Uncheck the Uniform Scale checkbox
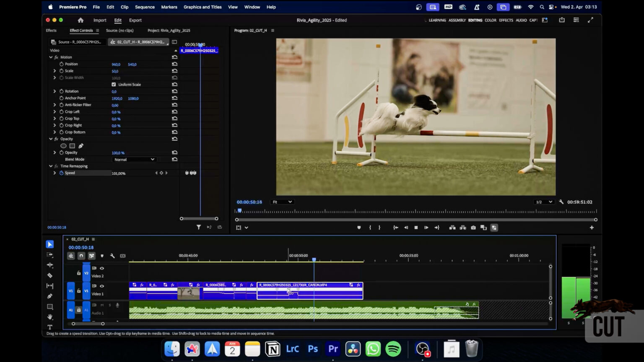Screen dimensions: 644x362 coord(114,85)
